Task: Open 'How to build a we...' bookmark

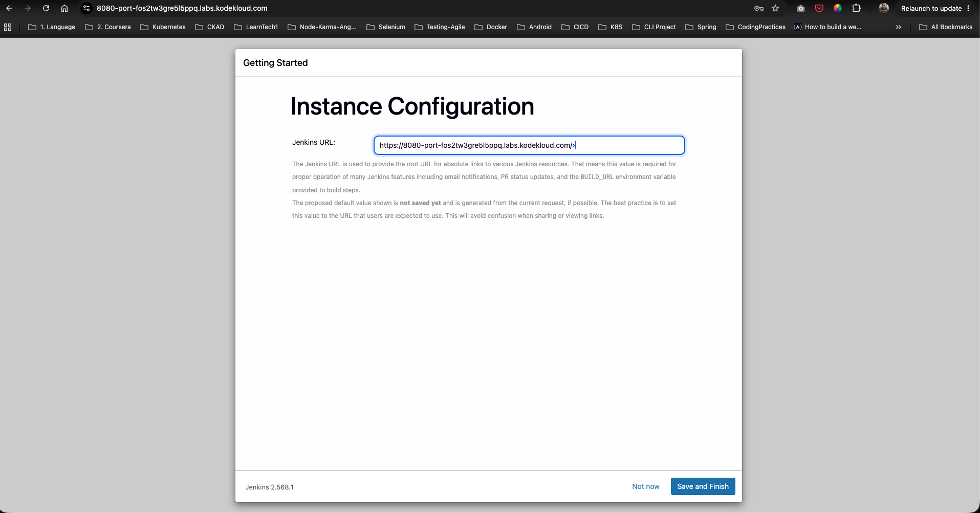Action: point(827,27)
